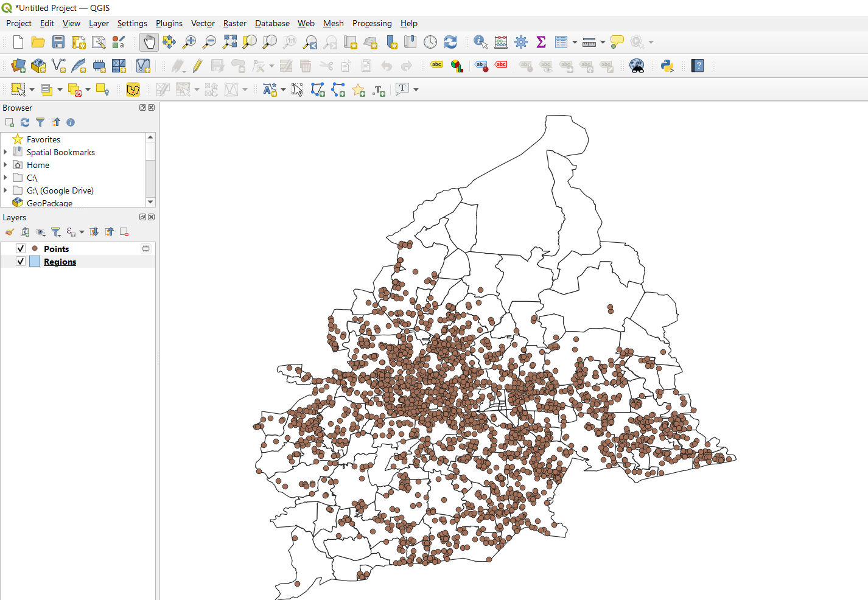Click the Toggle Editing pencil icon

point(197,66)
